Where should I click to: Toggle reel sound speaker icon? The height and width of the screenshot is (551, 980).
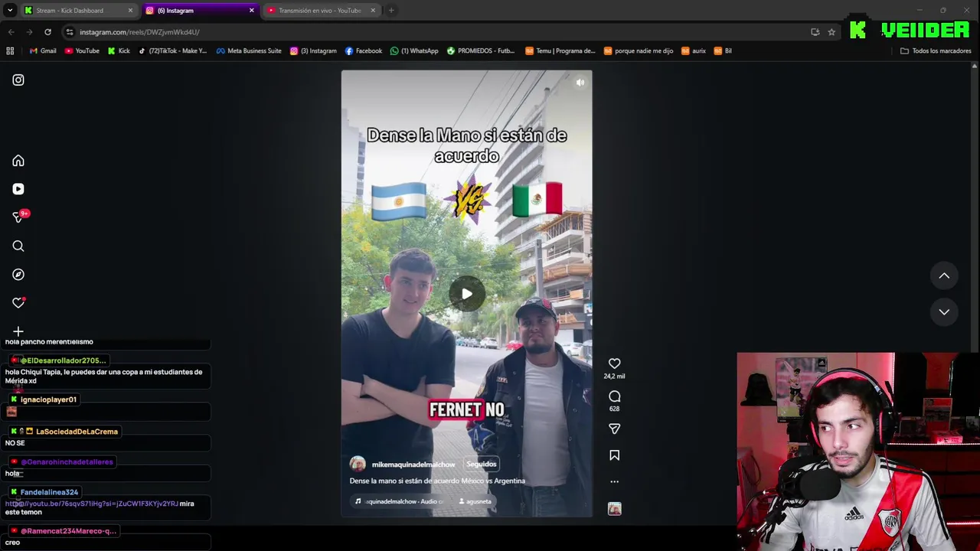580,82
